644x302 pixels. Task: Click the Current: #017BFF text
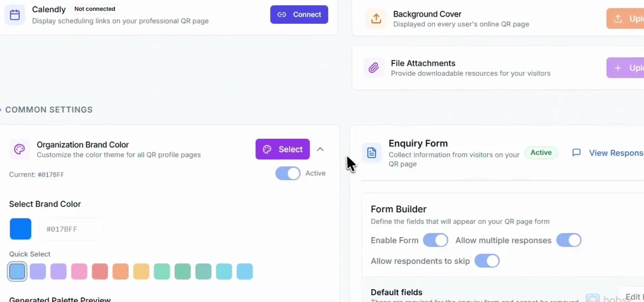36,175
